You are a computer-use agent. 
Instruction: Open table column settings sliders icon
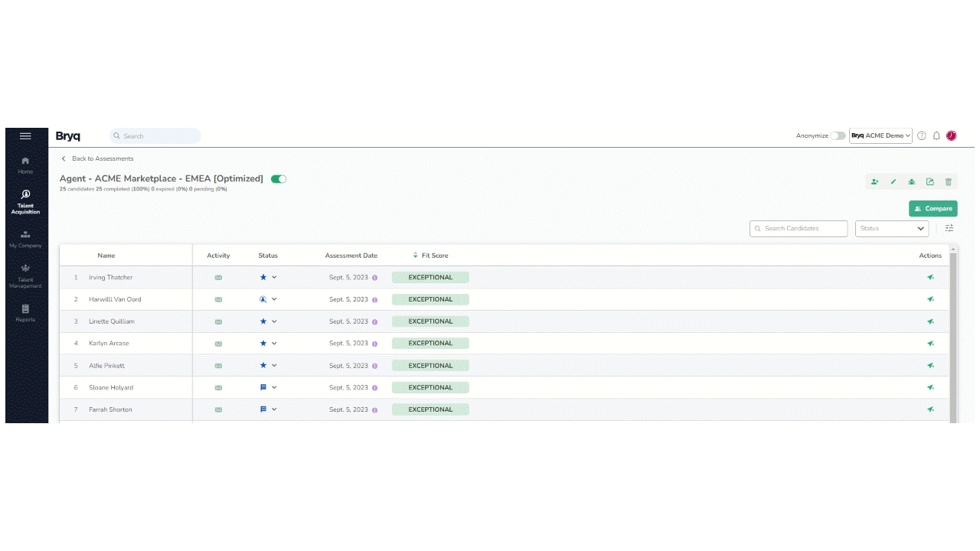(949, 228)
